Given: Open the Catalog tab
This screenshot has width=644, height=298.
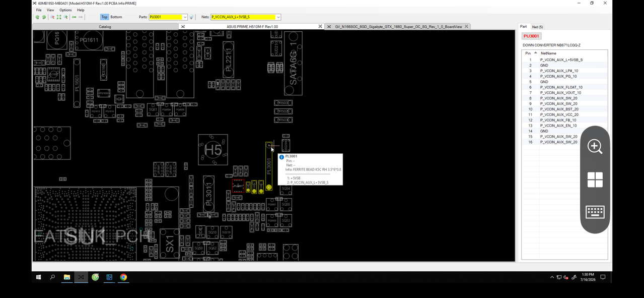Looking at the screenshot, I should pyautogui.click(x=105, y=27).
